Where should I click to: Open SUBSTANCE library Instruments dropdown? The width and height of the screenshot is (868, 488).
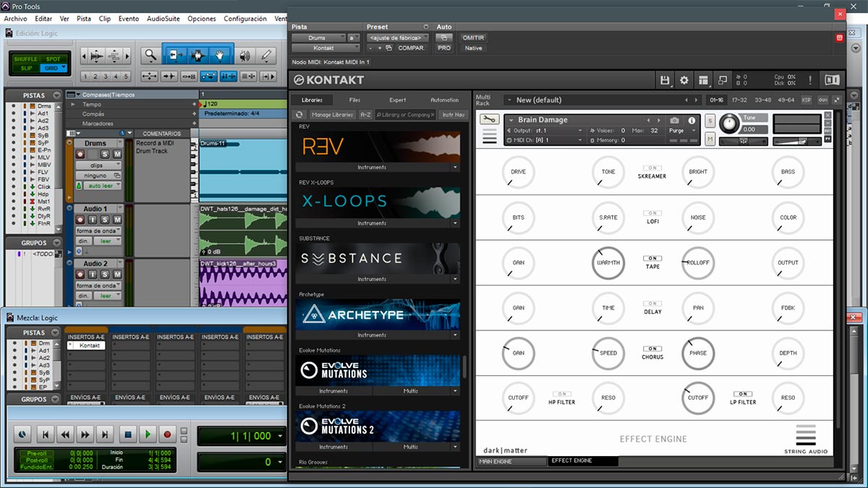[455, 279]
